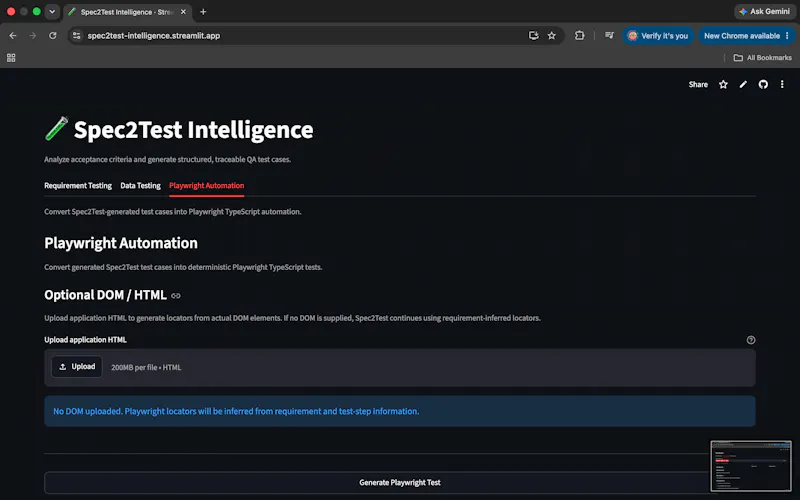800x500 pixels.
Task: Click the '200MB per file • HTML' text
Action: 146,367
